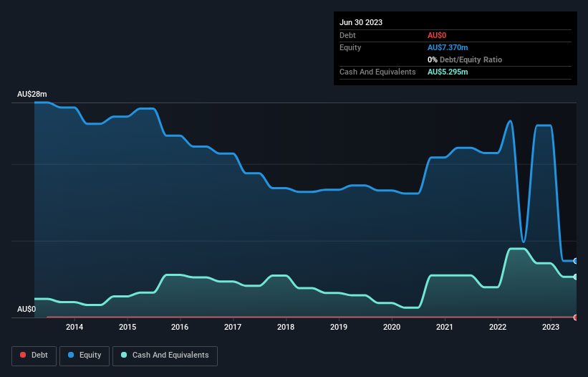Click the Debt row label in tooltip
Screen dimensions: 588x377
pos(347,35)
